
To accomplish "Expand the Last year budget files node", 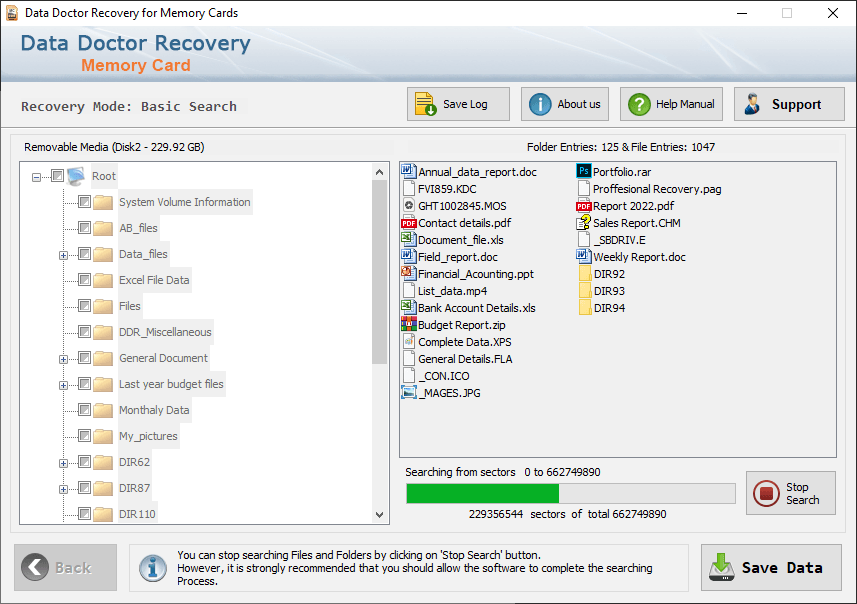I will click(63, 385).
